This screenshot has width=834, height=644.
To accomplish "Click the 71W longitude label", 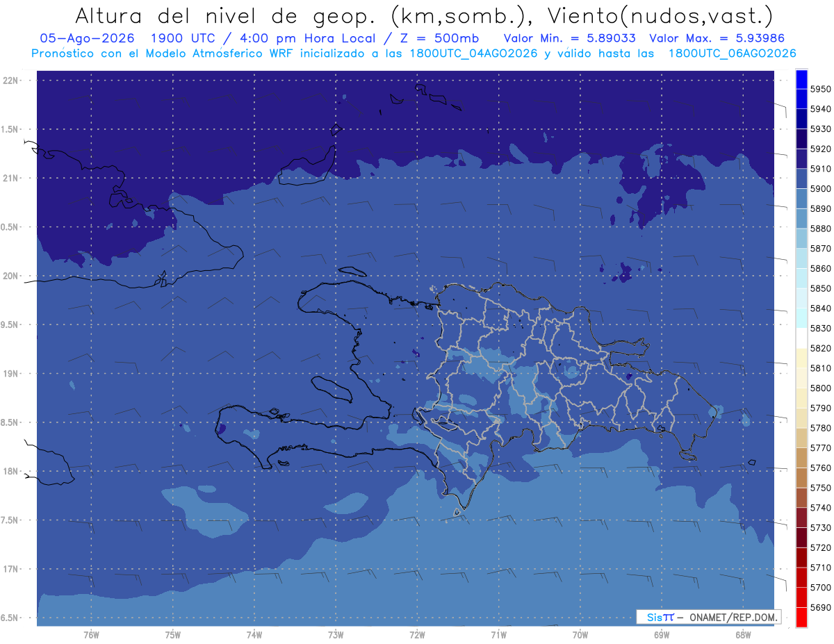I will coord(498,635).
